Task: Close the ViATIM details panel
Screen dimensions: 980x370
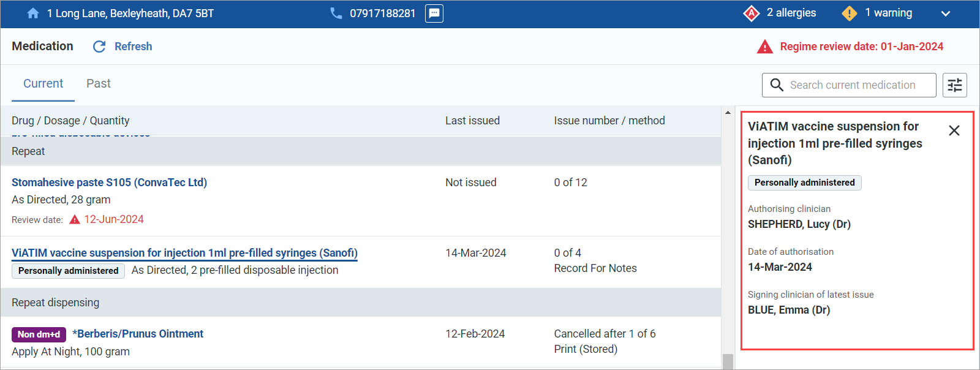Action: [x=954, y=130]
